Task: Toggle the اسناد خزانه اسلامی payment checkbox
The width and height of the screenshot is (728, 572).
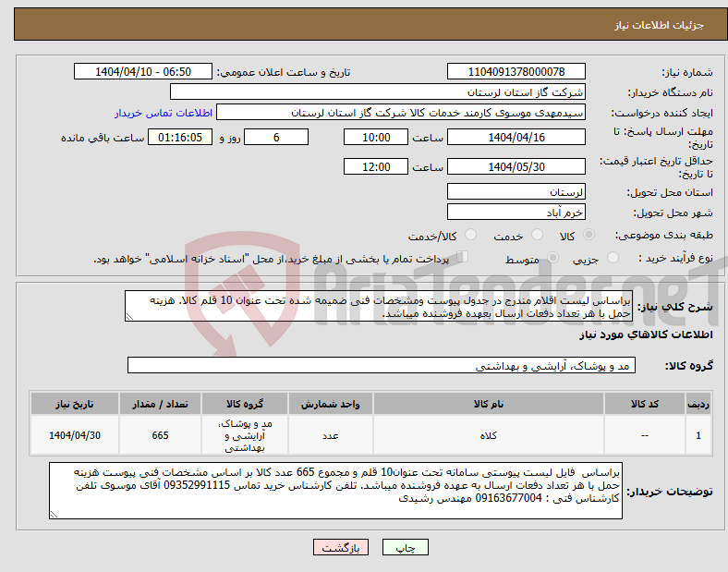Action: [462, 257]
